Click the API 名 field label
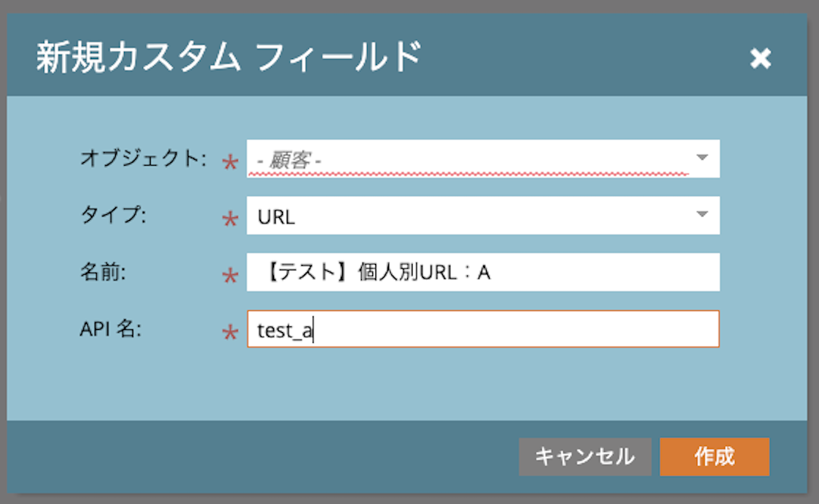This screenshot has width=819, height=504. (x=112, y=330)
